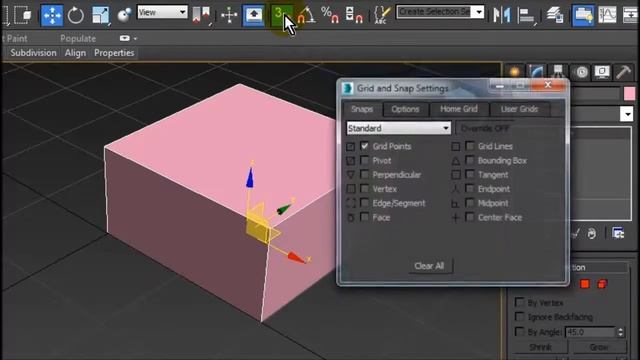Enable the Grid Lines checkbox
This screenshot has height=360, width=640.
(470, 146)
